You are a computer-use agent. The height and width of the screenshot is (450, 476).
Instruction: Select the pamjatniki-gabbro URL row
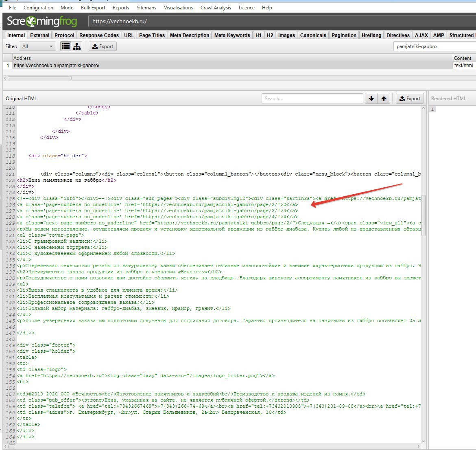239,65
